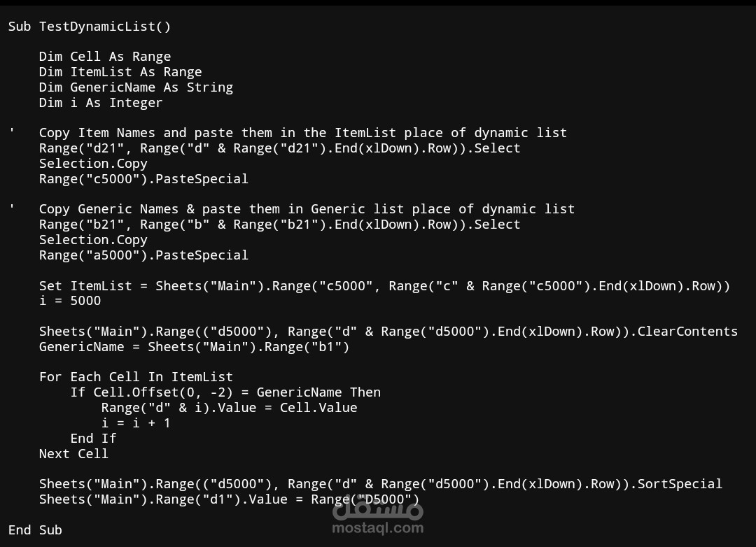Click the Range("c5000").PasteSpecial statement

pyautogui.click(x=143, y=179)
